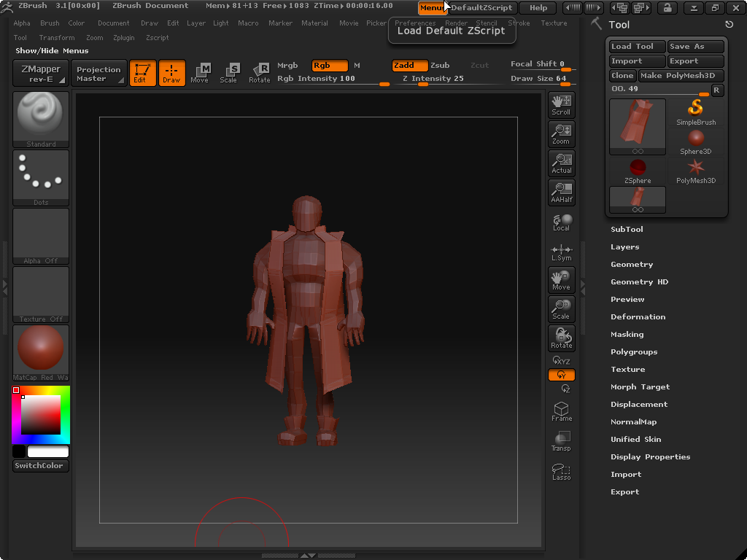Open ZMapper rev-E plugin

(41, 74)
